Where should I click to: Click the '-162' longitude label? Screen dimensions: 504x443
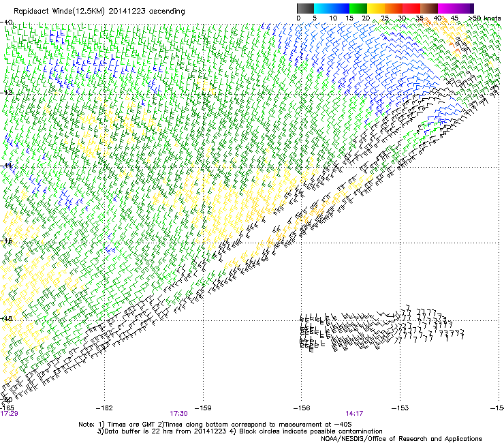click(104, 408)
